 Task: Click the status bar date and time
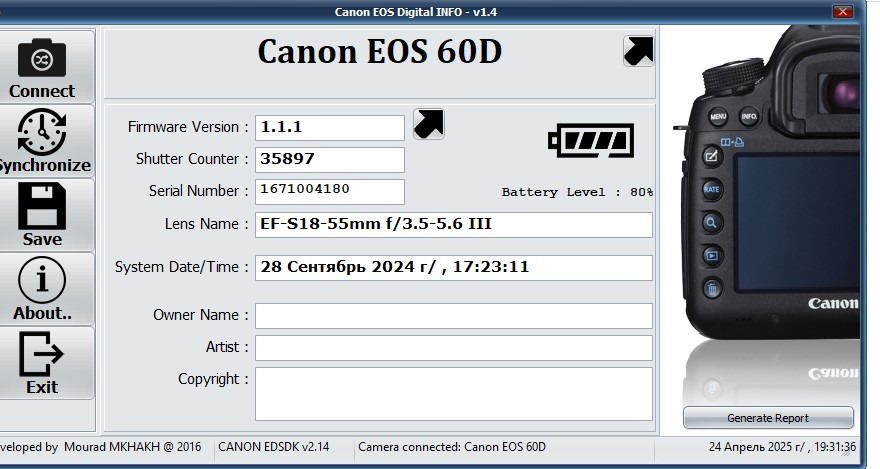click(x=783, y=447)
